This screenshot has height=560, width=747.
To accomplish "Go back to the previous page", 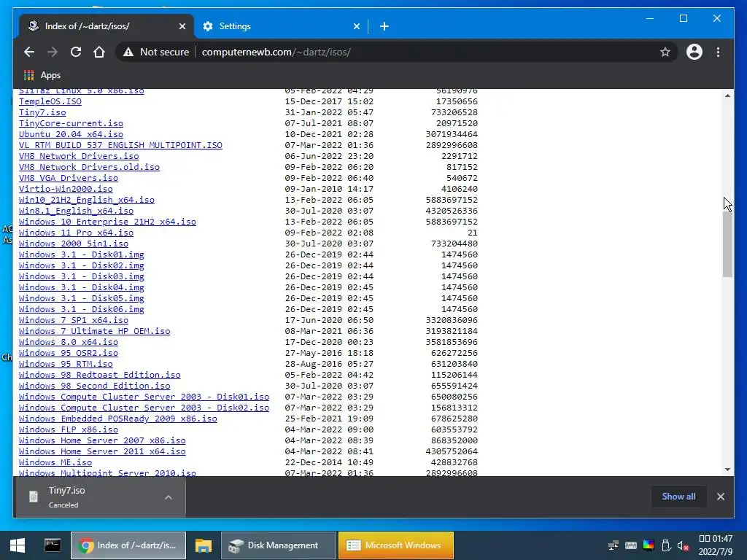I will point(29,52).
